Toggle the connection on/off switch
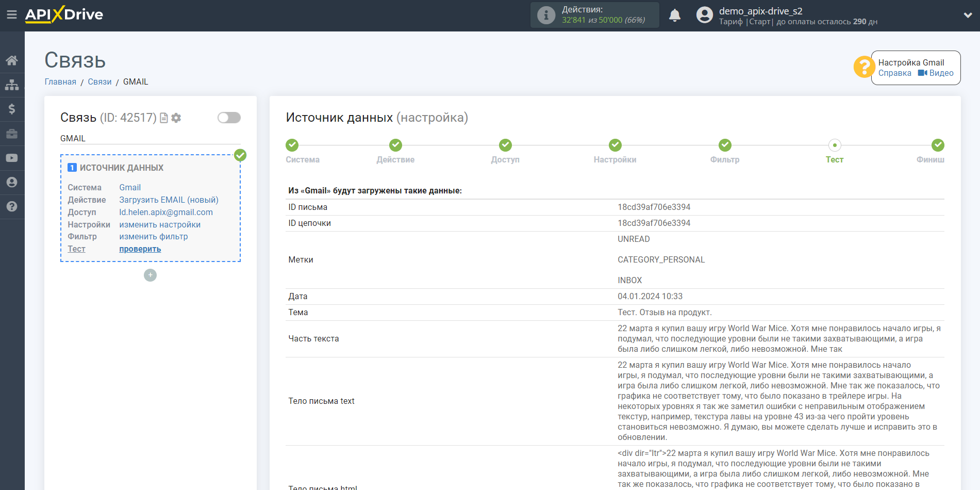Image resolution: width=980 pixels, height=490 pixels. (229, 118)
